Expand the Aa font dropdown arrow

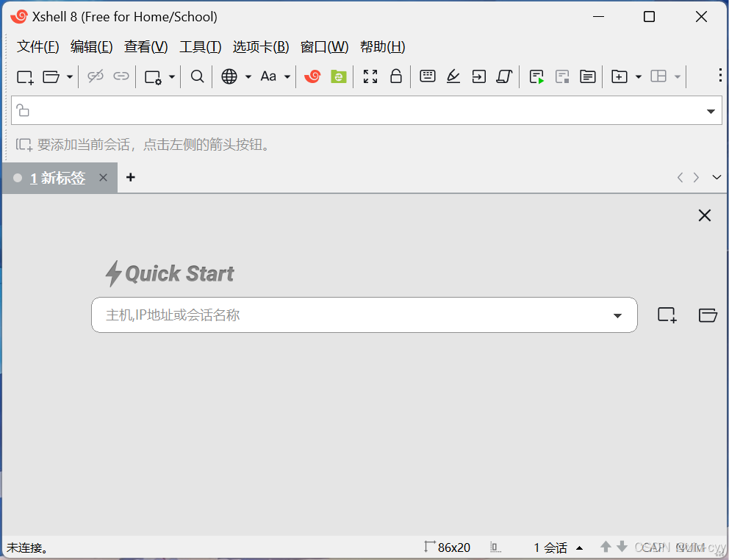(x=287, y=76)
